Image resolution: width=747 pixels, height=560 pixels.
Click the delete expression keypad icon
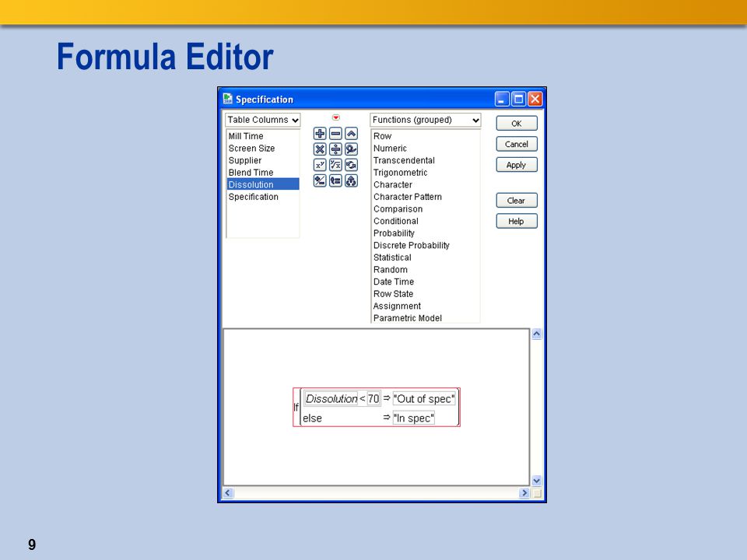pyautogui.click(x=351, y=149)
